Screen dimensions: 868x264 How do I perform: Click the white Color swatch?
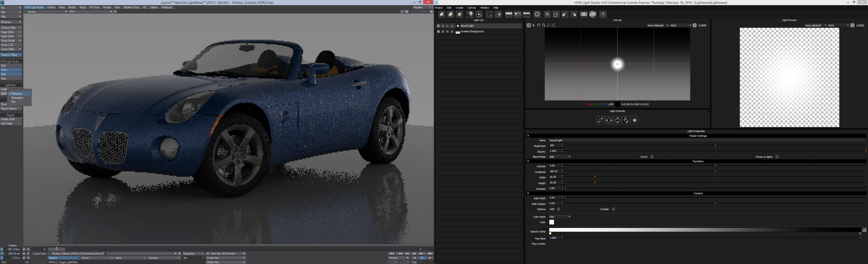pyautogui.click(x=552, y=222)
